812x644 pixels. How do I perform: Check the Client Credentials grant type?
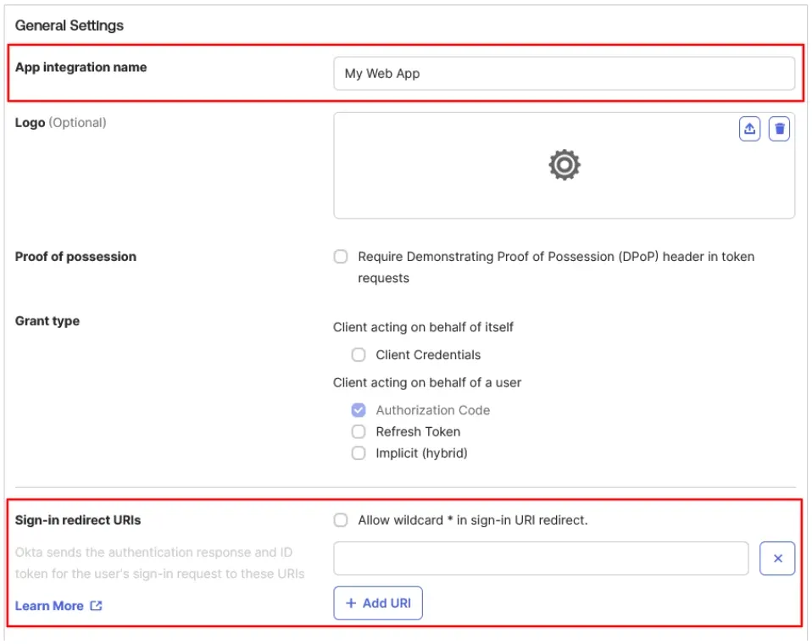point(359,354)
